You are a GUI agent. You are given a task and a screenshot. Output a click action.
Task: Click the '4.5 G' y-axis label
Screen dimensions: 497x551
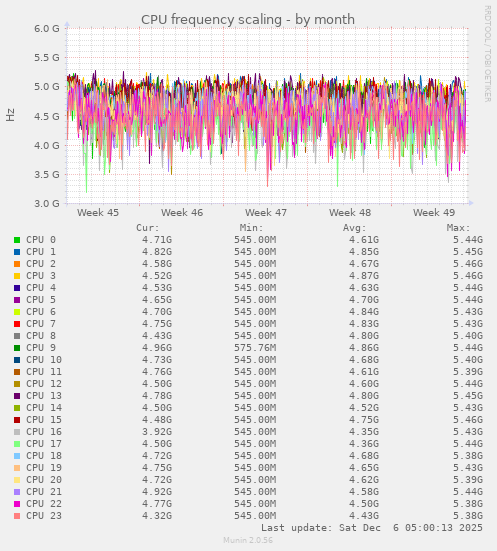(47, 116)
